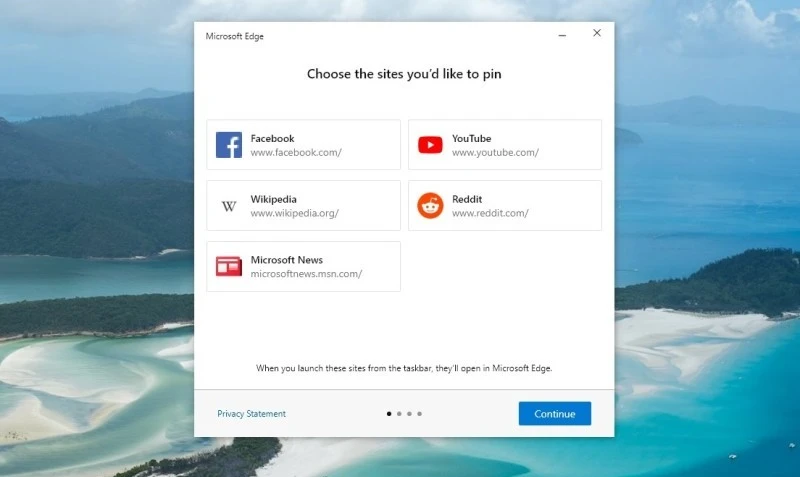
Task: Switch to the fourth page indicator dot
Action: [x=420, y=414]
